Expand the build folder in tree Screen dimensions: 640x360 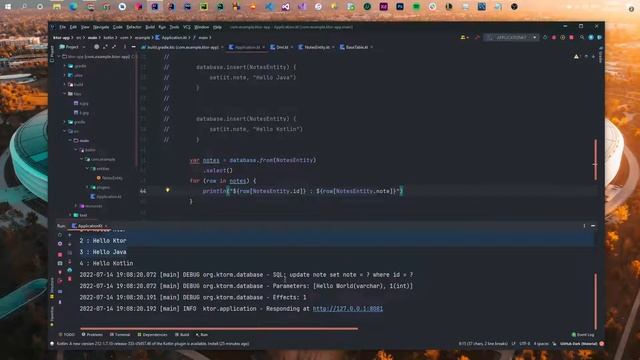click(65, 84)
